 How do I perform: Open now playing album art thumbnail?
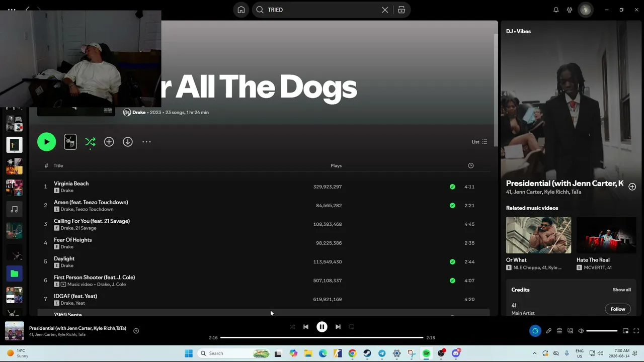(14, 331)
